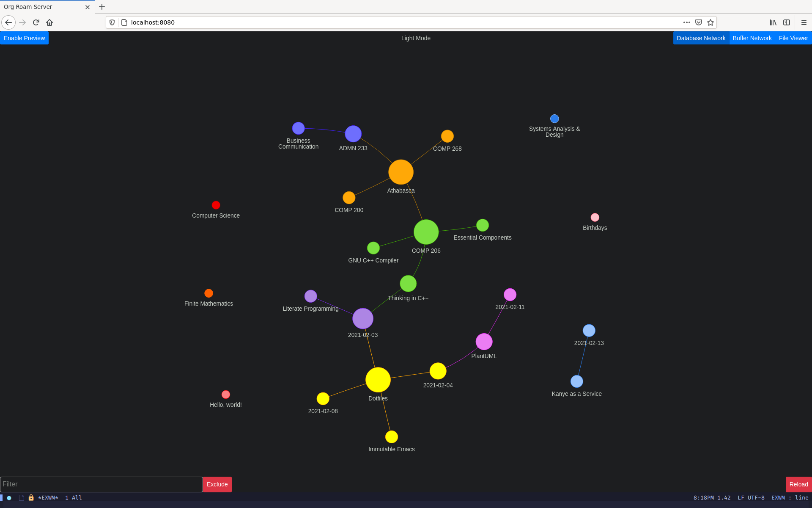Viewport: 812px width, 508px height.
Task: Click the Exclude filter button
Action: click(217, 484)
